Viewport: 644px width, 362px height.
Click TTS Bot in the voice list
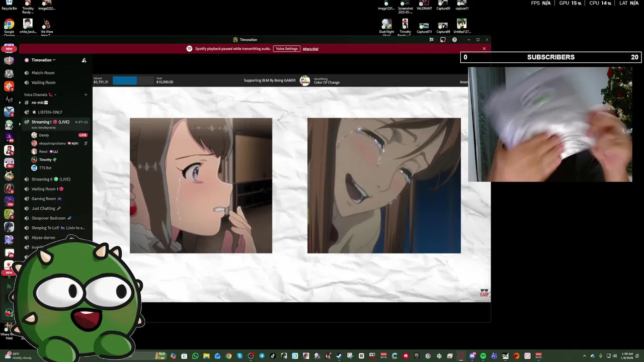point(45,168)
